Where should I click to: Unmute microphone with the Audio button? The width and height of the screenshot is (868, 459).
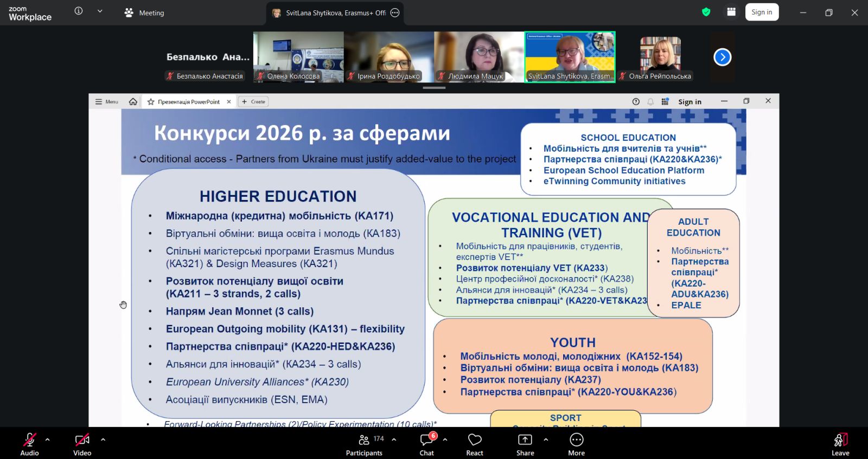click(29, 444)
